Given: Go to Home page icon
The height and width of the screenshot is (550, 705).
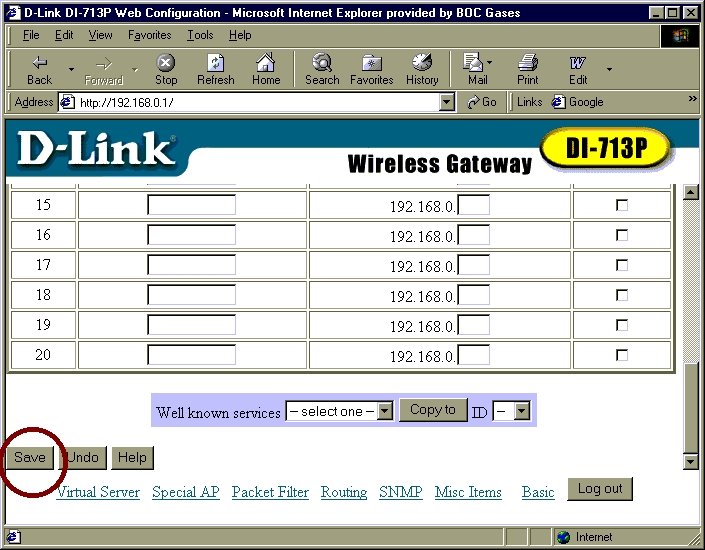Looking at the screenshot, I should (x=266, y=70).
